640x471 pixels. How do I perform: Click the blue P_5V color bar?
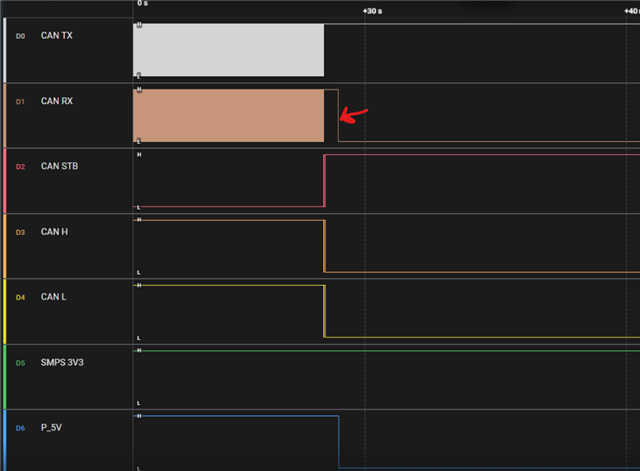pos(4,441)
